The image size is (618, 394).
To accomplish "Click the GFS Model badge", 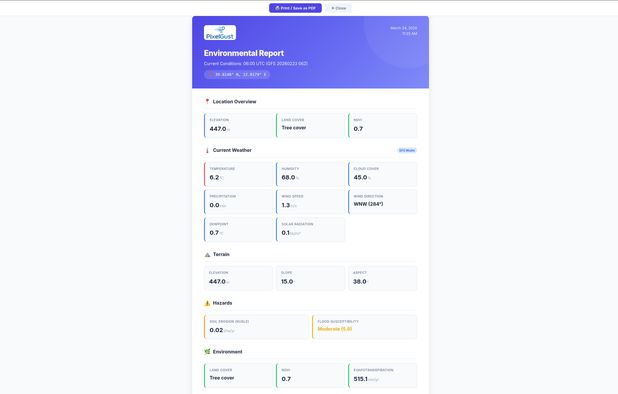I will point(407,150).
